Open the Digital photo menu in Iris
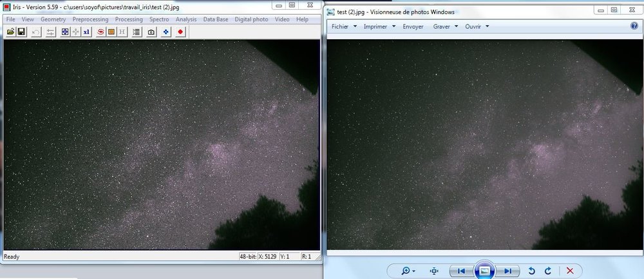This screenshot has width=644, height=279. click(251, 19)
